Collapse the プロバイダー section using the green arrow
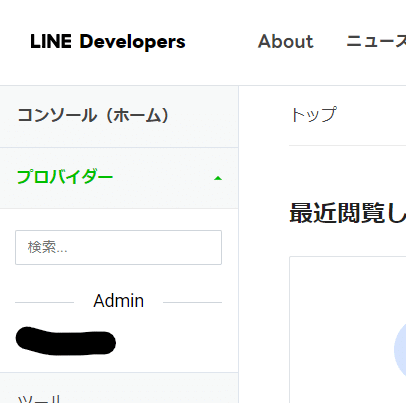406x403 pixels. coord(218,178)
